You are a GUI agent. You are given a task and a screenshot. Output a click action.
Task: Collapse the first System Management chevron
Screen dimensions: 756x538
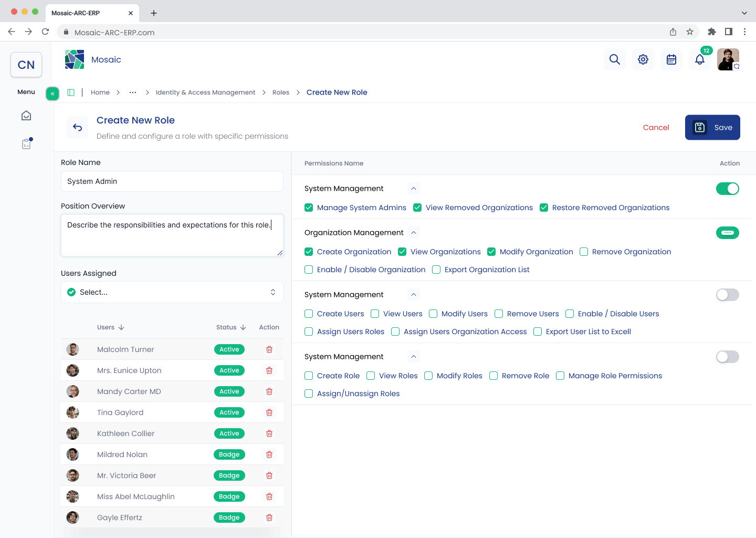click(x=414, y=188)
